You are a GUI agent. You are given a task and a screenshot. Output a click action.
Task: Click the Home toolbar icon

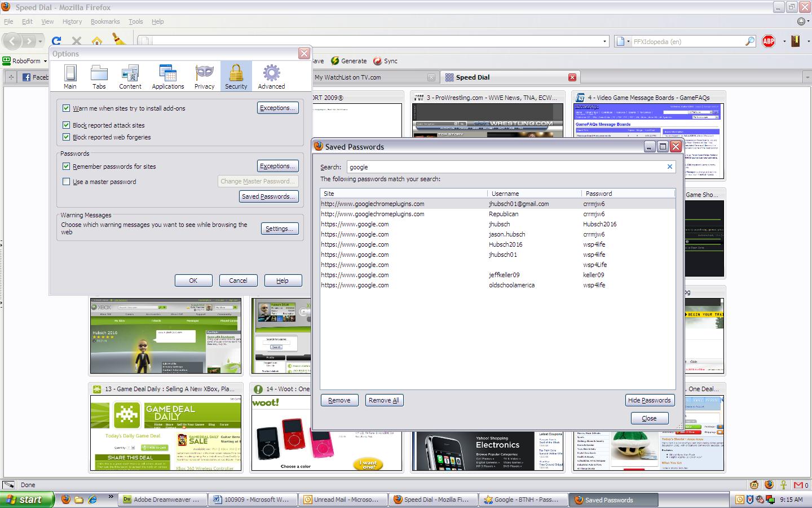[x=97, y=41]
